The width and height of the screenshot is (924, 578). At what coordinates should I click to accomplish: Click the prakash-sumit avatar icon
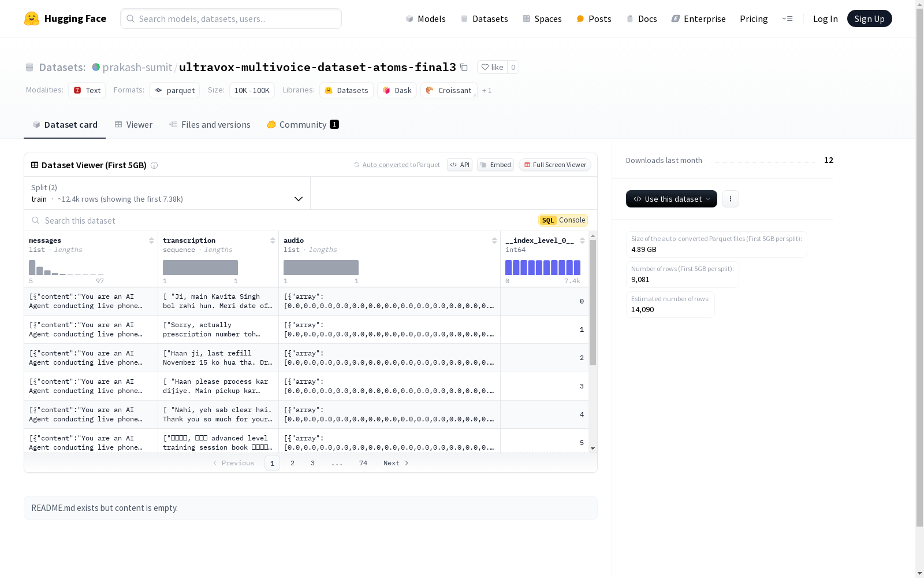click(96, 67)
